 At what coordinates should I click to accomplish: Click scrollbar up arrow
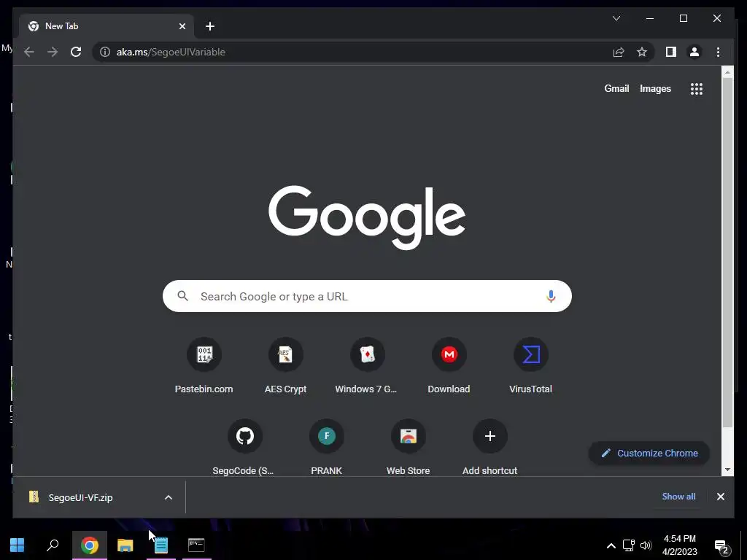(x=727, y=72)
